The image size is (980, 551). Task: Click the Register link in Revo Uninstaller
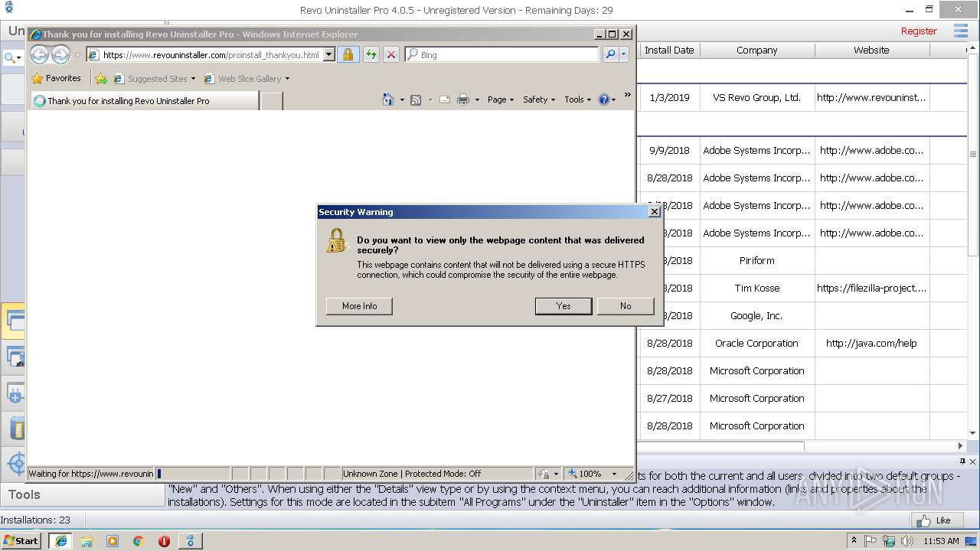(x=919, y=31)
